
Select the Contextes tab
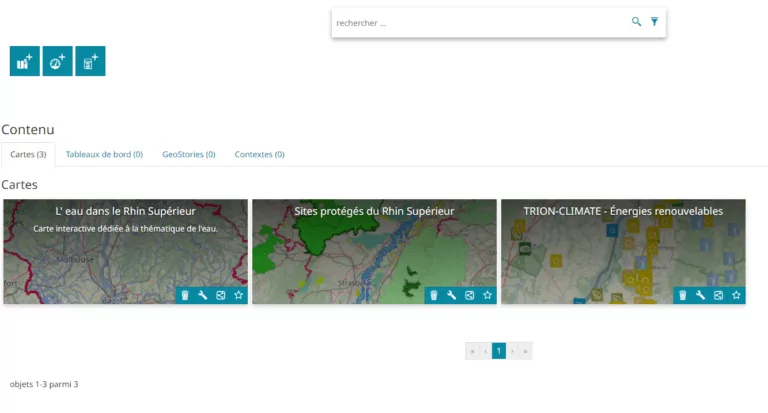click(x=259, y=154)
